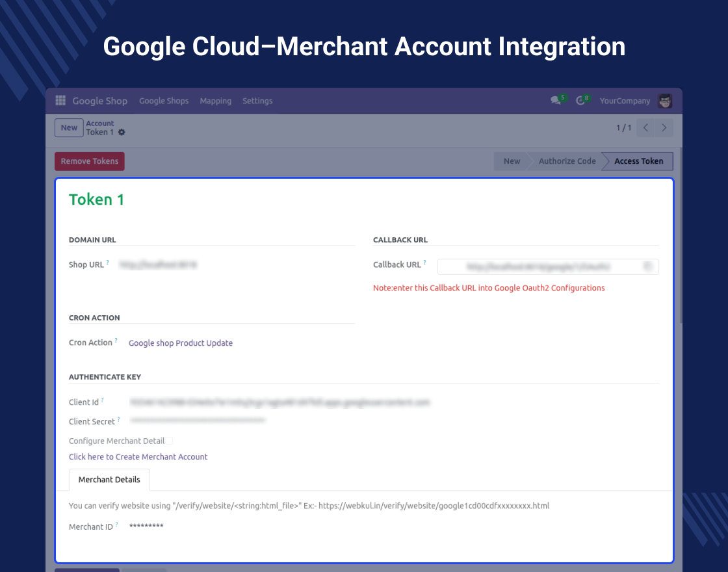Toggle the Configure Merchant Detail checkbox
Viewport: 728px width, 572px height.
click(170, 441)
